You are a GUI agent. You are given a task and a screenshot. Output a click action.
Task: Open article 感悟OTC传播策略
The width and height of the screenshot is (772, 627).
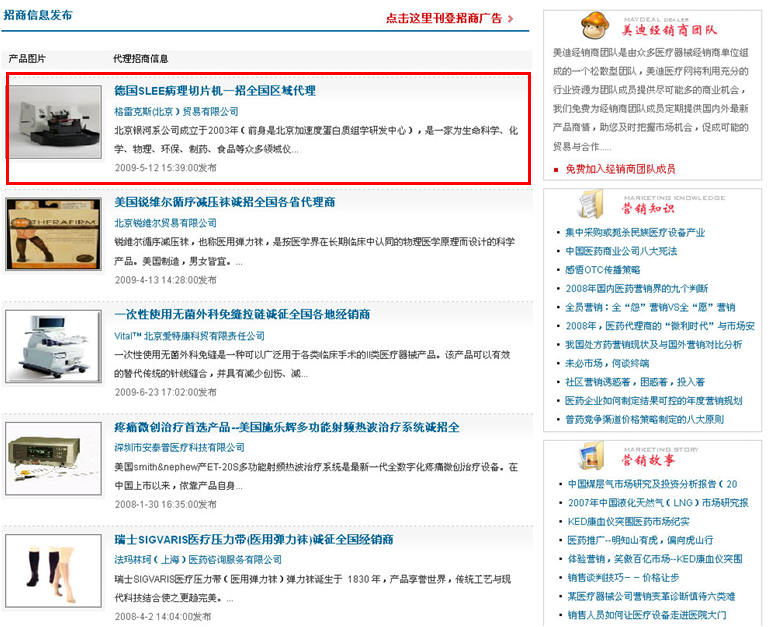click(x=603, y=270)
